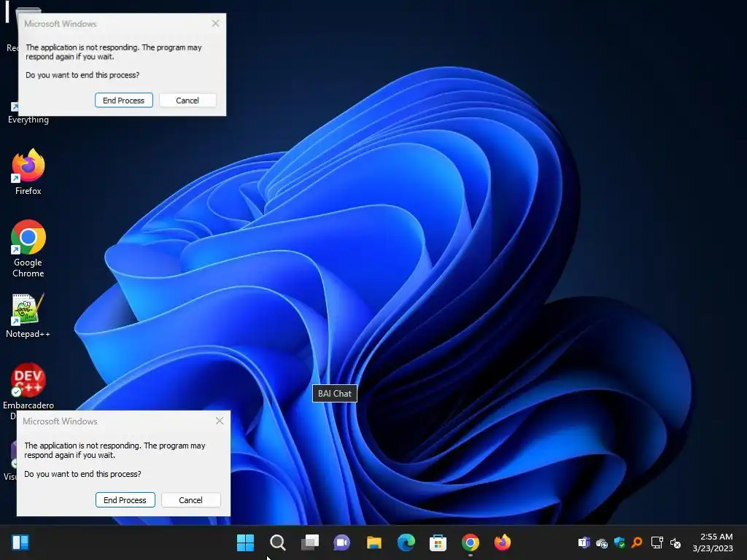Click End Process in the lower dialog
The height and width of the screenshot is (560, 747).
click(x=125, y=500)
